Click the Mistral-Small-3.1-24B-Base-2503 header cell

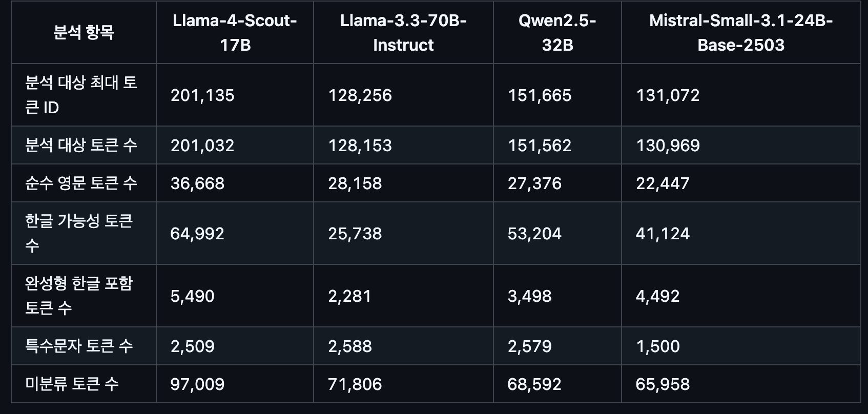741,33
